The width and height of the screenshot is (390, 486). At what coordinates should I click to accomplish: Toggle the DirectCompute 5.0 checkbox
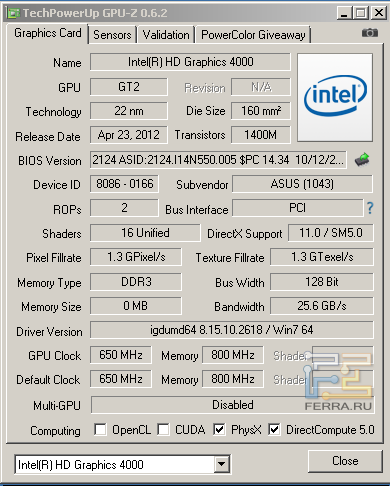pos(274,429)
